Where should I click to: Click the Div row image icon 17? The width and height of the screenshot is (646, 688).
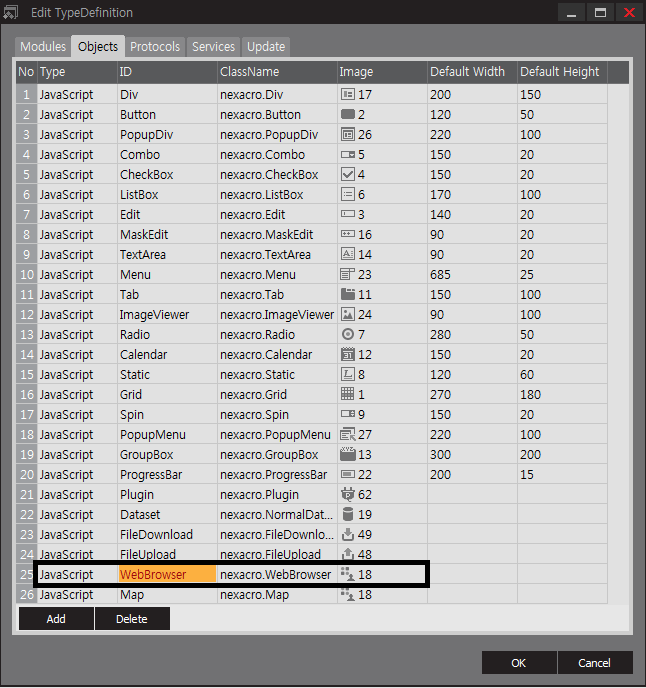[x=348, y=94]
